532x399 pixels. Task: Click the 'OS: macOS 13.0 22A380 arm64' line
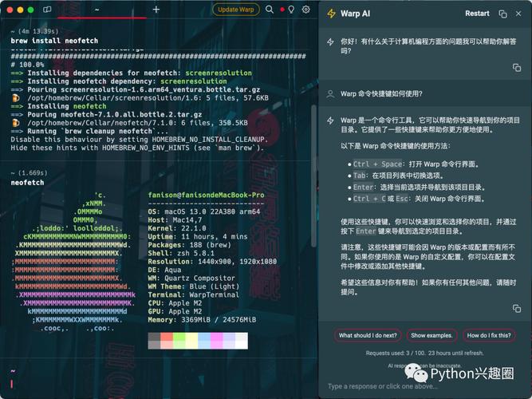[x=204, y=212]
